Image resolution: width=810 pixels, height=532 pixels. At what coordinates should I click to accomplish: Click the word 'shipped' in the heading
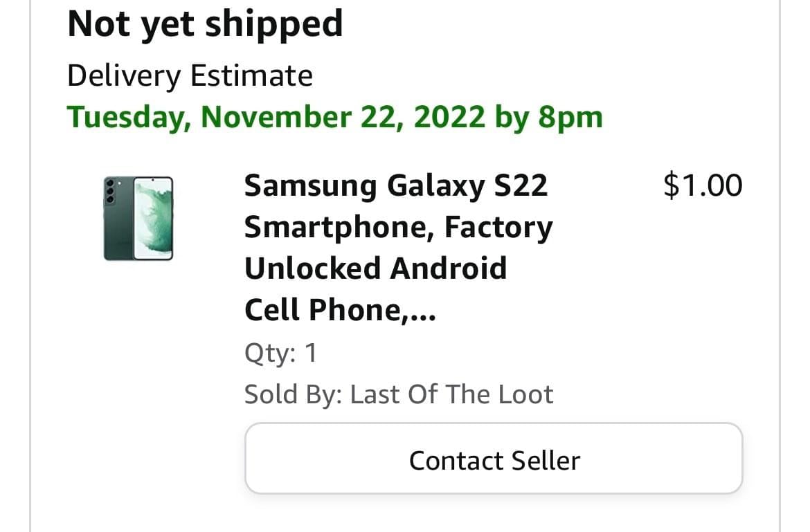pyautogui.click(x=274, y=24)
